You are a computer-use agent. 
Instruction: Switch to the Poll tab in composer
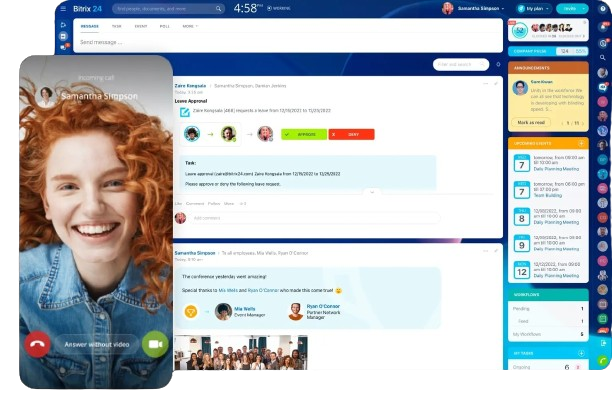coord(165,26)
